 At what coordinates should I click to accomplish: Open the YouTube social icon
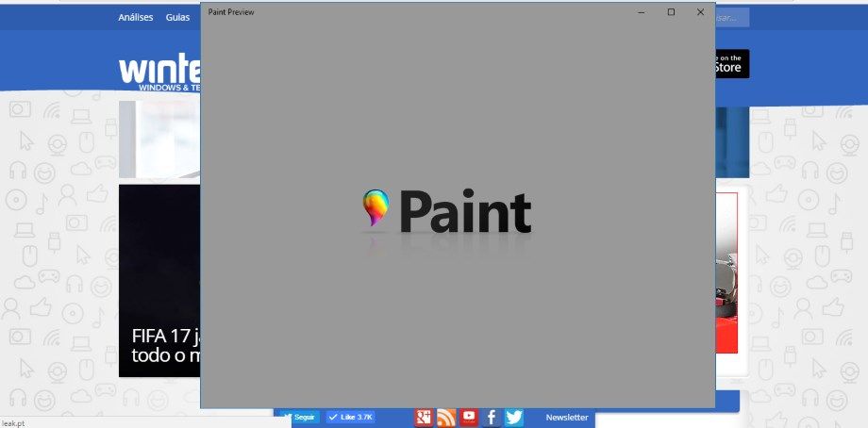coord(469,417)
